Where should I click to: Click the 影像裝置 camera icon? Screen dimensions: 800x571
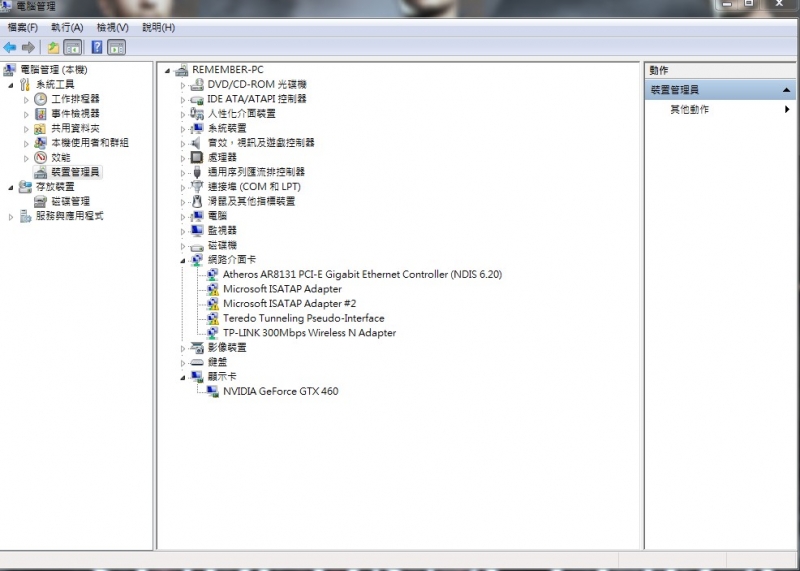pos(197,348)
